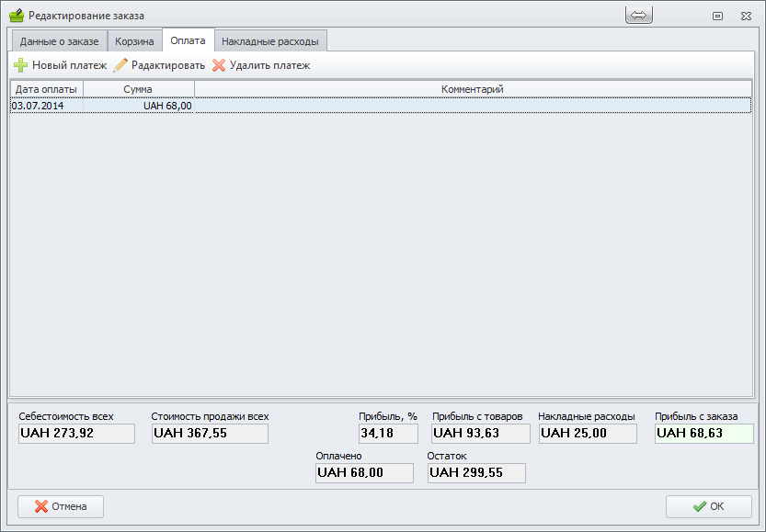Viewport: 766px width, 532px height.
Task: Sort by Сумма column header
Action: [138, 89]
